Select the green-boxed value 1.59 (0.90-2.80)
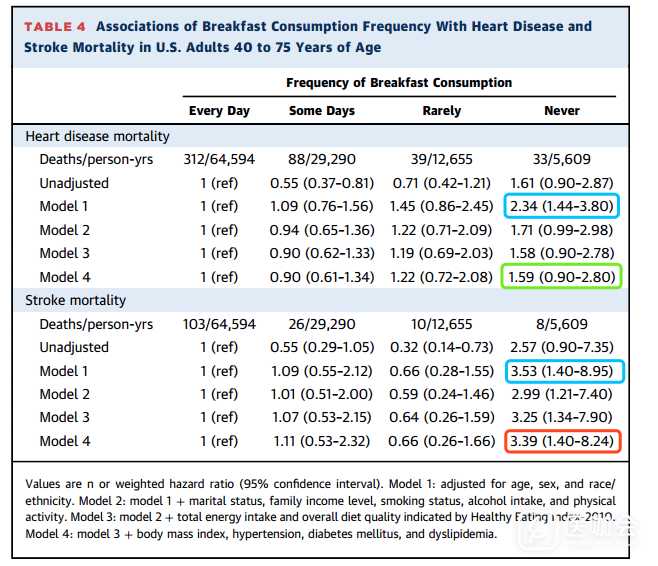 (x=562, y=276)
